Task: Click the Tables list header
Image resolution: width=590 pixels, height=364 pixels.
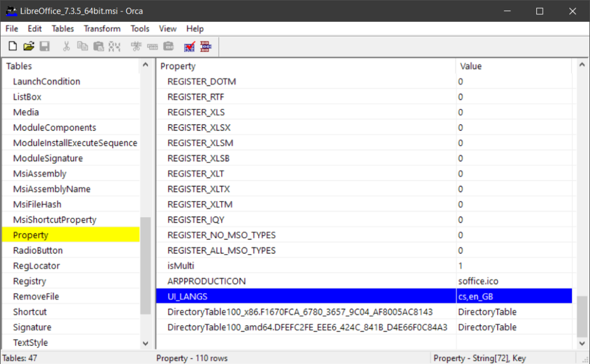Action: pos(71,66)
